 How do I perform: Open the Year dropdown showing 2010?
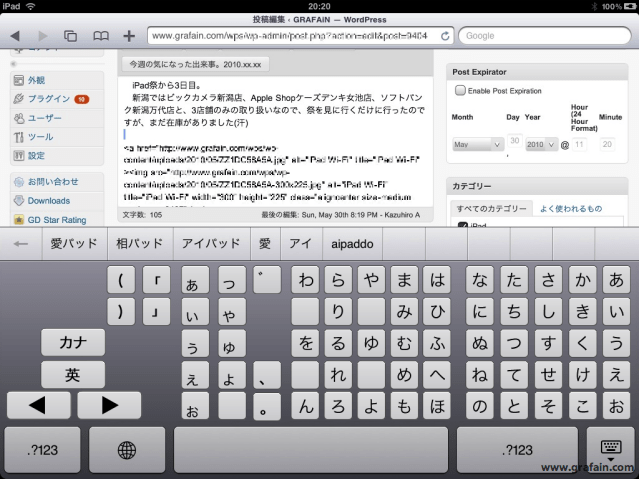click(541, 144)
